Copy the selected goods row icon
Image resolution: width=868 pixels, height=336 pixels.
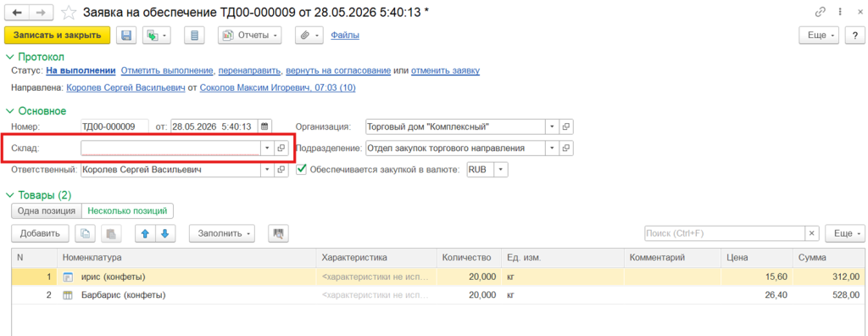(86, 233)
